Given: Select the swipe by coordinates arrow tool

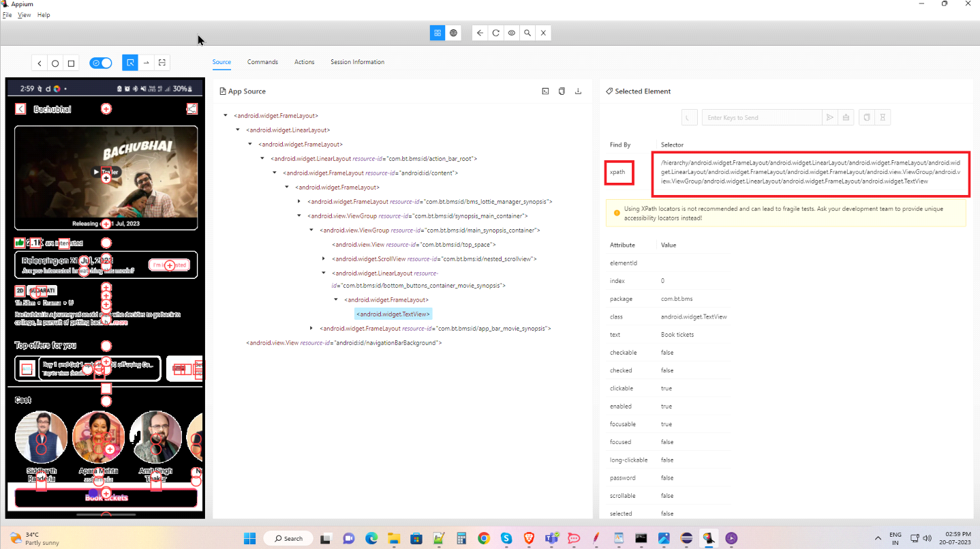Looking at the screenshot, I should click(146, 63).
